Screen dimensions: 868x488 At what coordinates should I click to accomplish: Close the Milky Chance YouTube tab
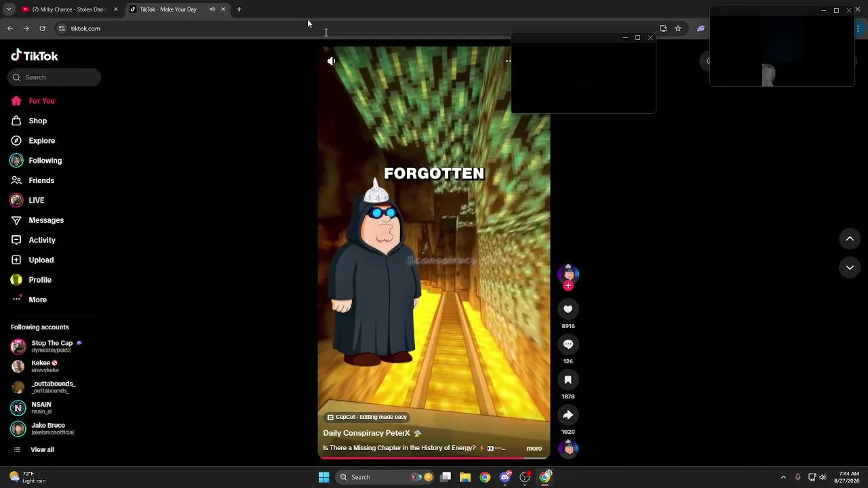point(115,9)
